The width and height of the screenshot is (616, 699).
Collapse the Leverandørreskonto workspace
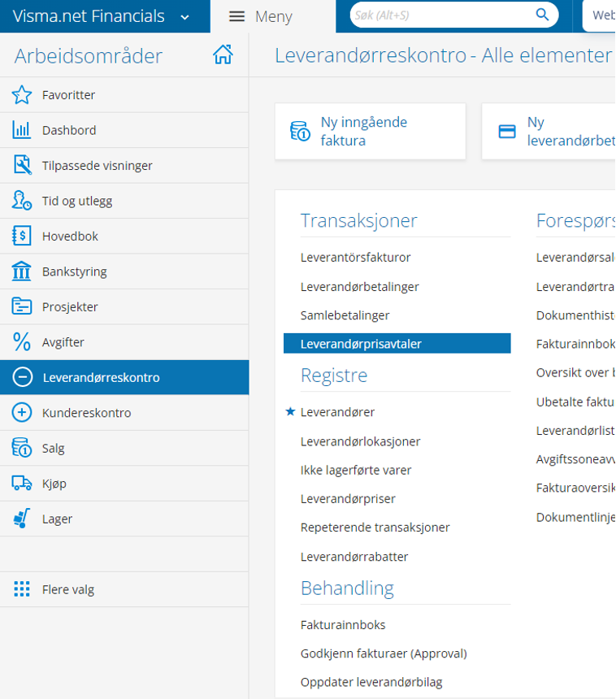pyautogui.click(x=23, y=377)
